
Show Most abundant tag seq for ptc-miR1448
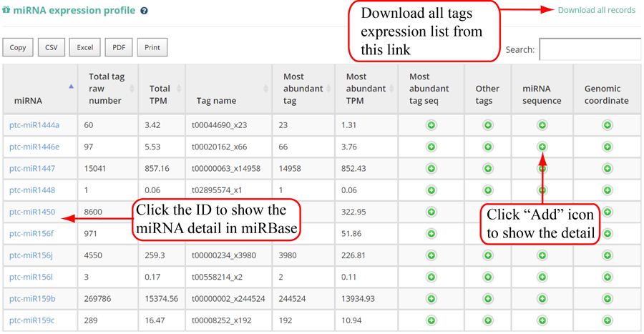431,190
